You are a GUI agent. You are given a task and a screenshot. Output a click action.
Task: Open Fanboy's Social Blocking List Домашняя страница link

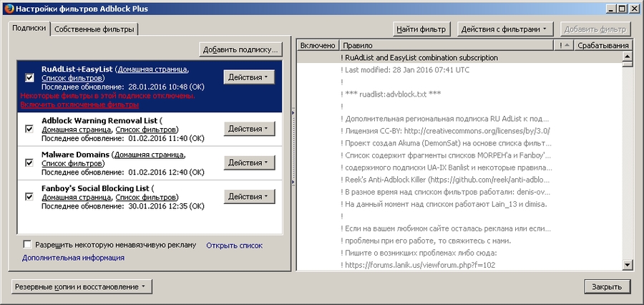[x=77, y=198]
